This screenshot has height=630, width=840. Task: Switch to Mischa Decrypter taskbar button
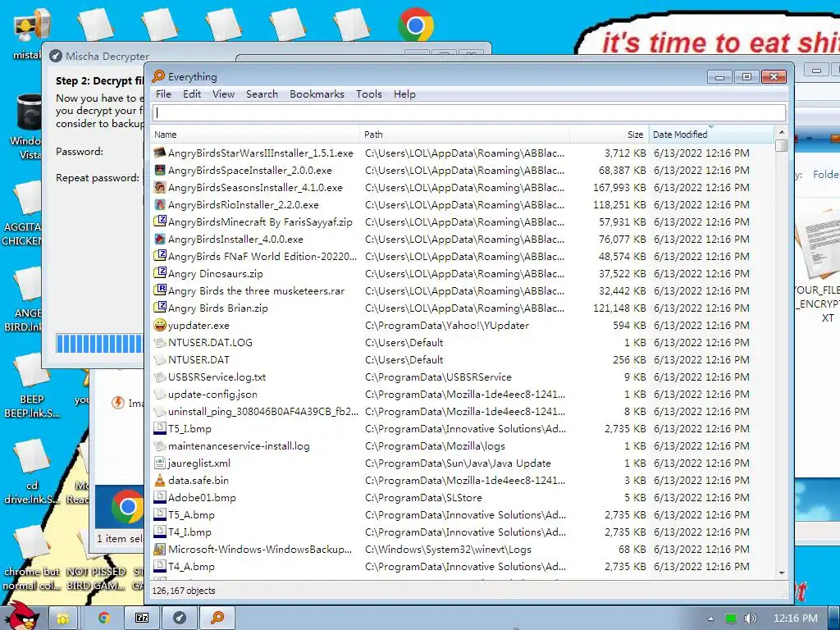(x=180, y=618)
